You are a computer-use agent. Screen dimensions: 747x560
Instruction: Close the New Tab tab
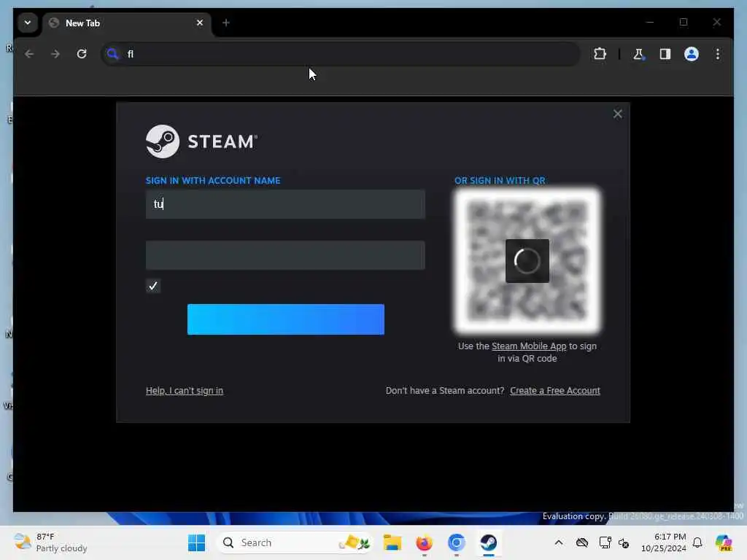tap(200, 23)
